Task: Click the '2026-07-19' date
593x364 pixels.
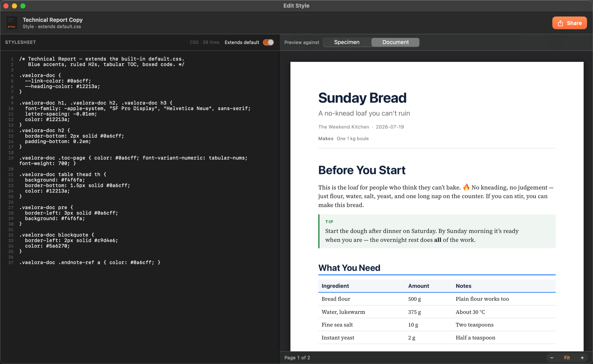Action: 390,127
